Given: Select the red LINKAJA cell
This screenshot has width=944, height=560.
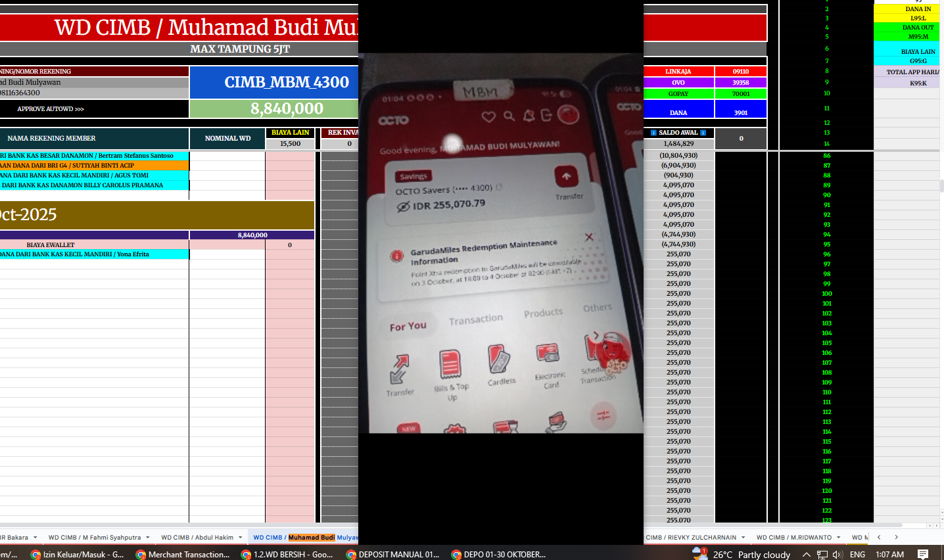Looking at the screenshot, I should tap(678, 71).
